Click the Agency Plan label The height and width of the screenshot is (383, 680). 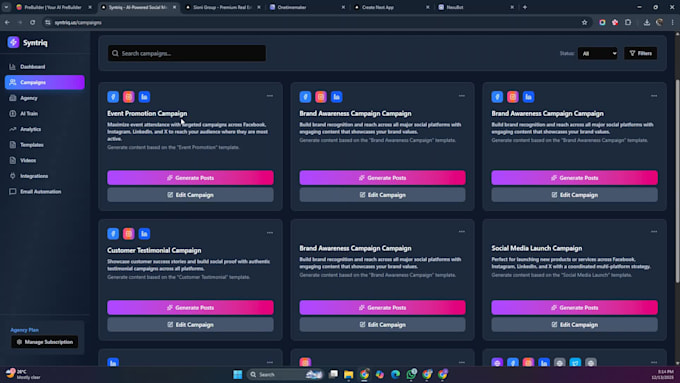pyautogui.click(x=24, y=330)
